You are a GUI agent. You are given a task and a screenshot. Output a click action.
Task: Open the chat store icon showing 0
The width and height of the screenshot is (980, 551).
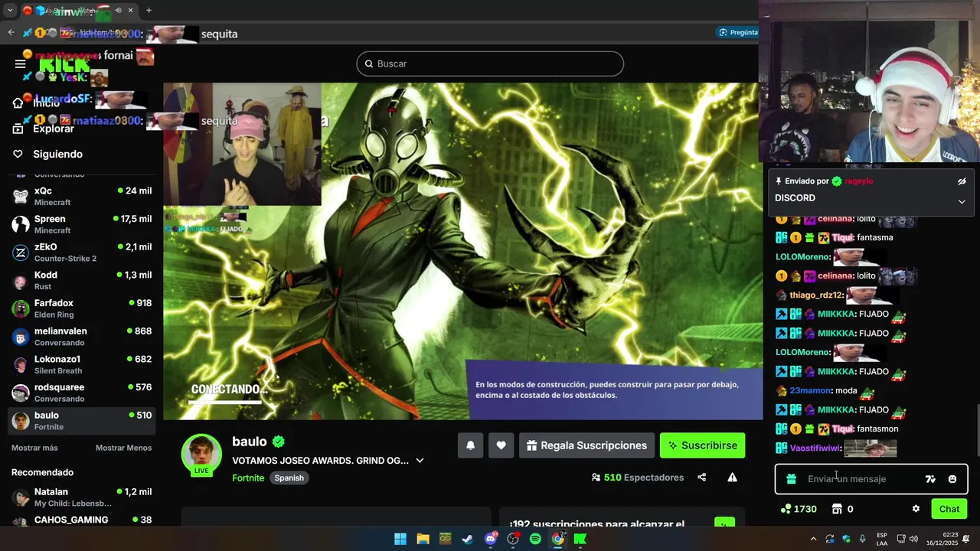point(837,509)
